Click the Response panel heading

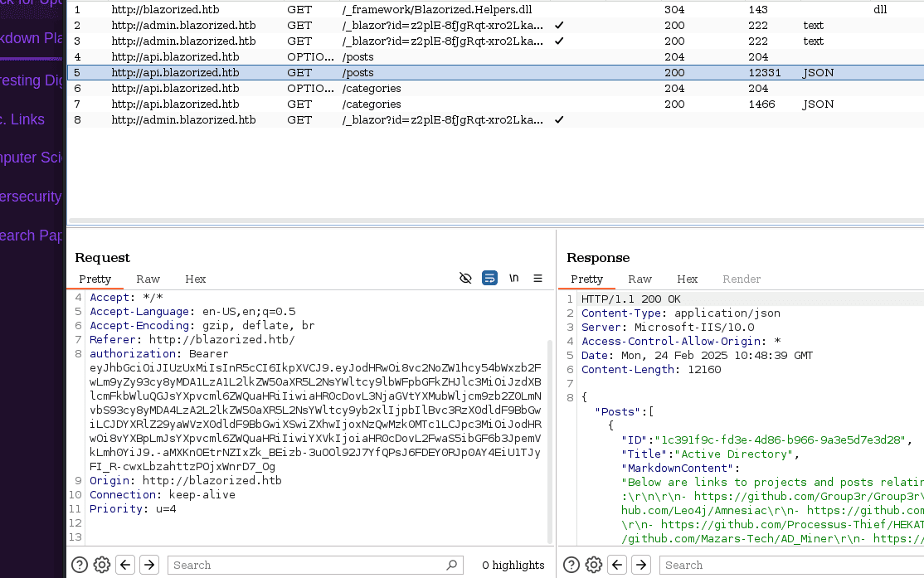598,257
